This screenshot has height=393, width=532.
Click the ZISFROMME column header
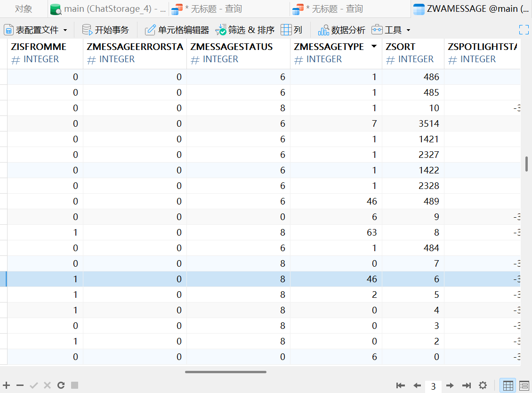pyautogui.click(x=45, y=53)
